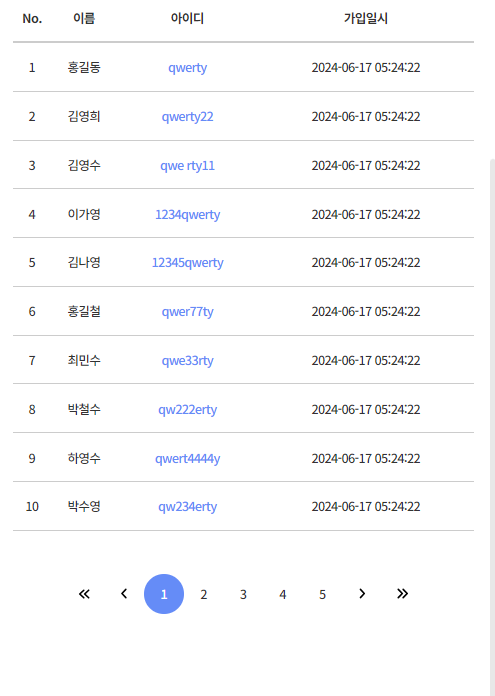Go to page 3
Image resolution: width=495 pixels, height=696 pixels.
[243, 594]
